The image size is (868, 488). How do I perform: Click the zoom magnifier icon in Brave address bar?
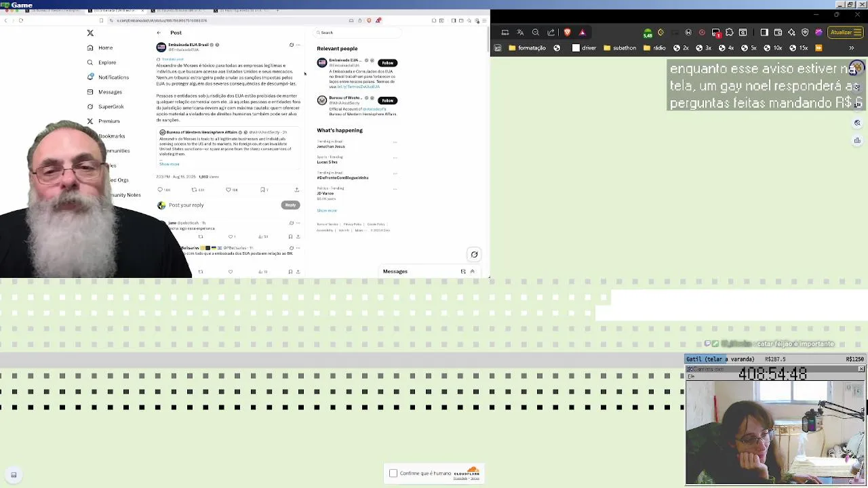click(536, 33)
